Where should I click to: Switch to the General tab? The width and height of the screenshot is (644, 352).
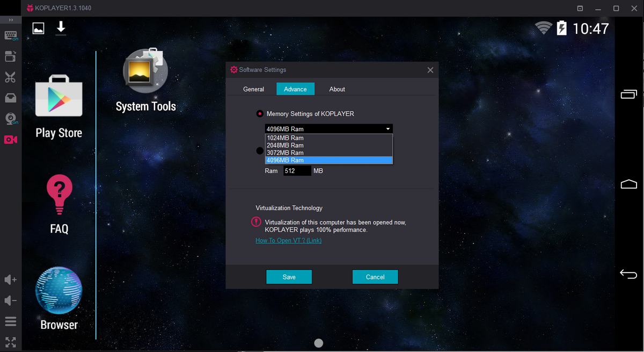253,89
